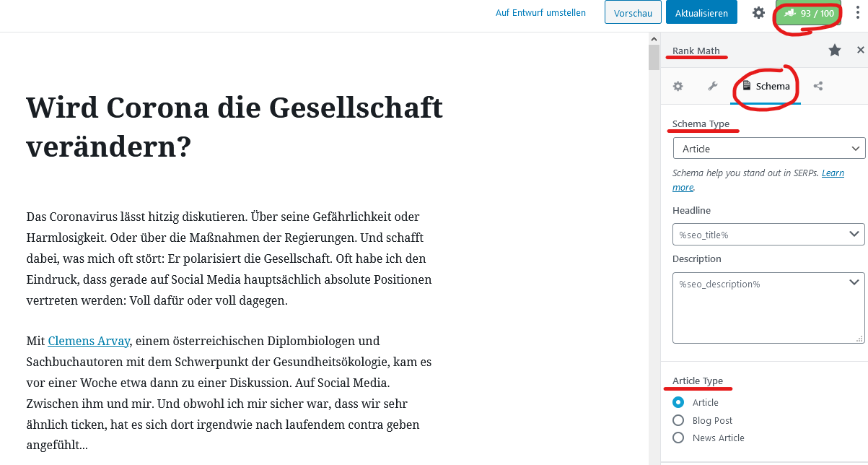Open the Clemens Arvay link
The image size is (868, 465).
(88, 340)
